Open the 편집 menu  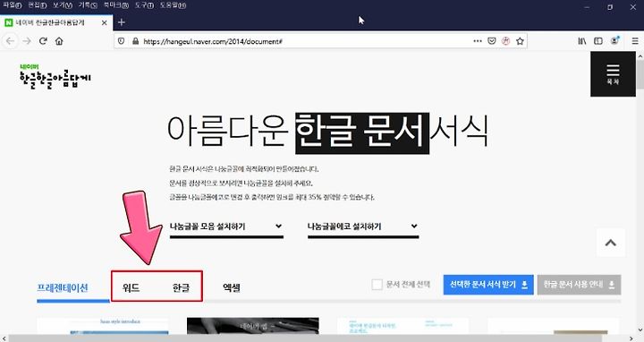click(x=38, y=5)
